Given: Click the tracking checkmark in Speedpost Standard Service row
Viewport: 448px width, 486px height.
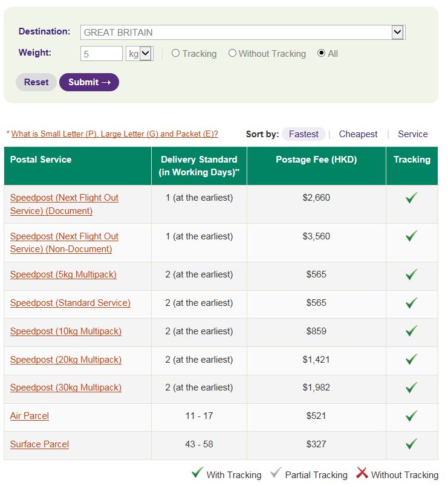Looking at the screenshot, I should [412, 303].
